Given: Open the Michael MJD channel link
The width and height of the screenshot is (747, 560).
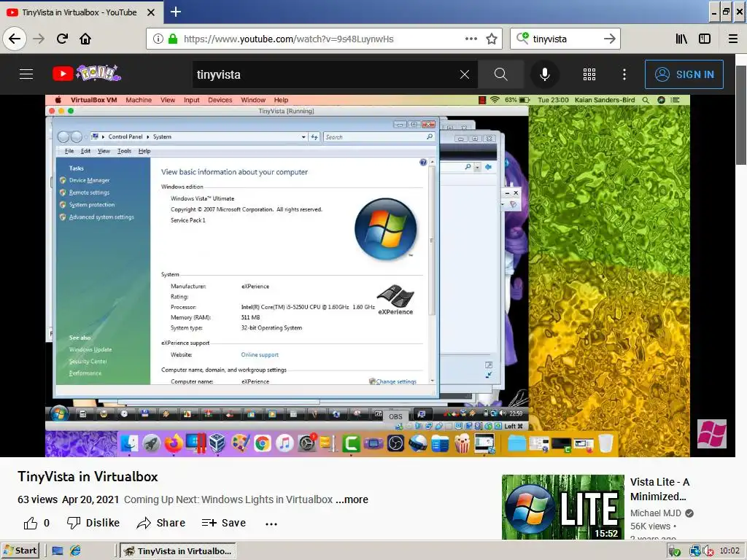Looking at the screenshot, I should (656, 513).
